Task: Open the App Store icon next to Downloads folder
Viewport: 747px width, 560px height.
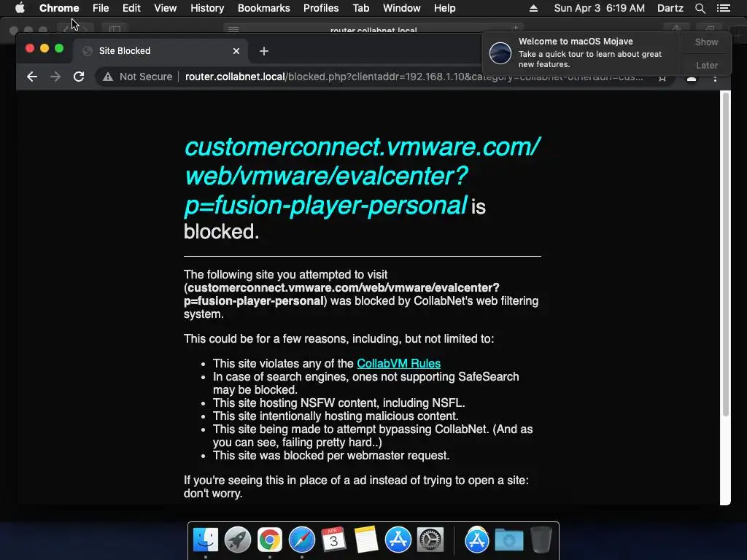Action: pyautogui.click(x=477, y=540)
